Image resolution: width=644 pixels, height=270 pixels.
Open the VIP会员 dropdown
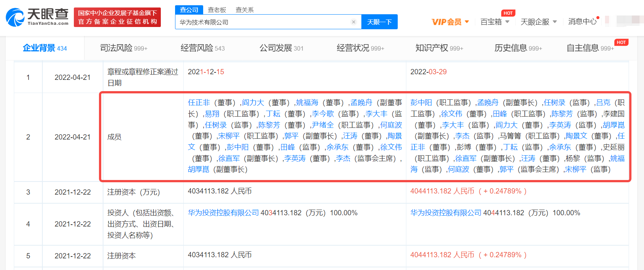450,22
